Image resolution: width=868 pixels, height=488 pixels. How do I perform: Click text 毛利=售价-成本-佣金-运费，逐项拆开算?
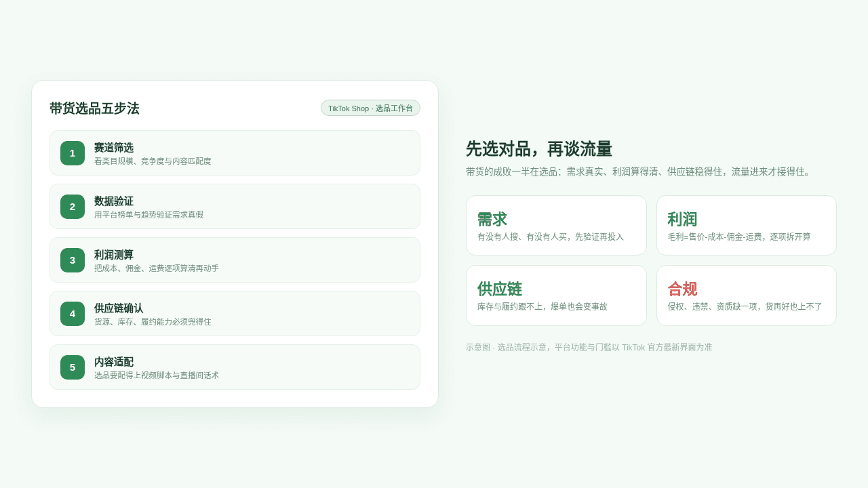[x=739, y=237]
